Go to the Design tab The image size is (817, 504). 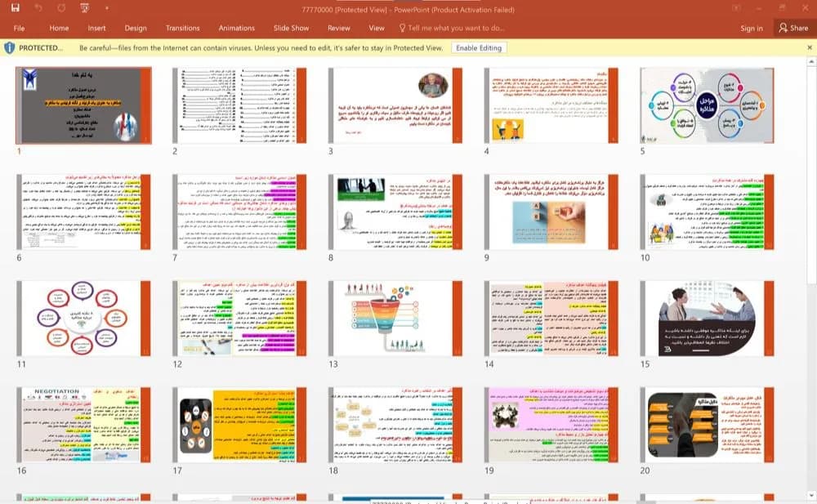pos(136,28)
